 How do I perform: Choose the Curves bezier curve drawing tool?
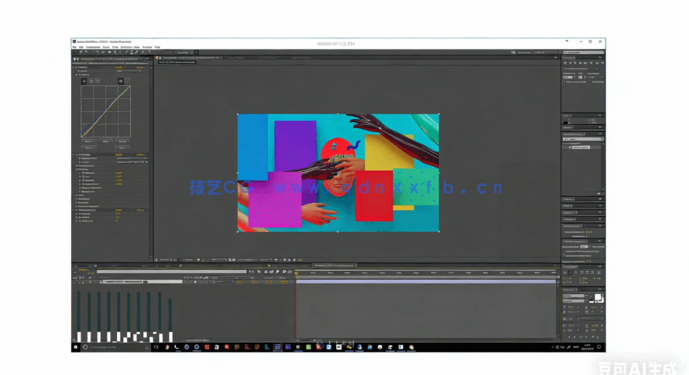[121, 81]
